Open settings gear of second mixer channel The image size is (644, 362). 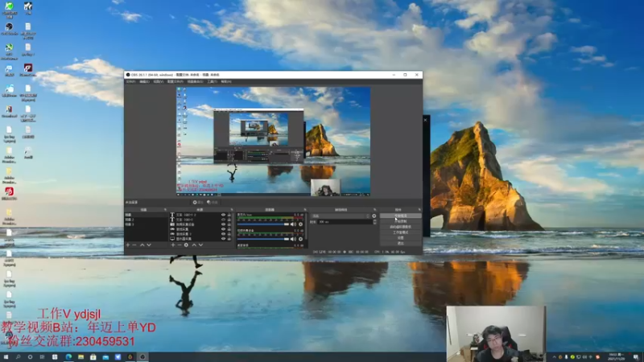[x=300, y=239]
